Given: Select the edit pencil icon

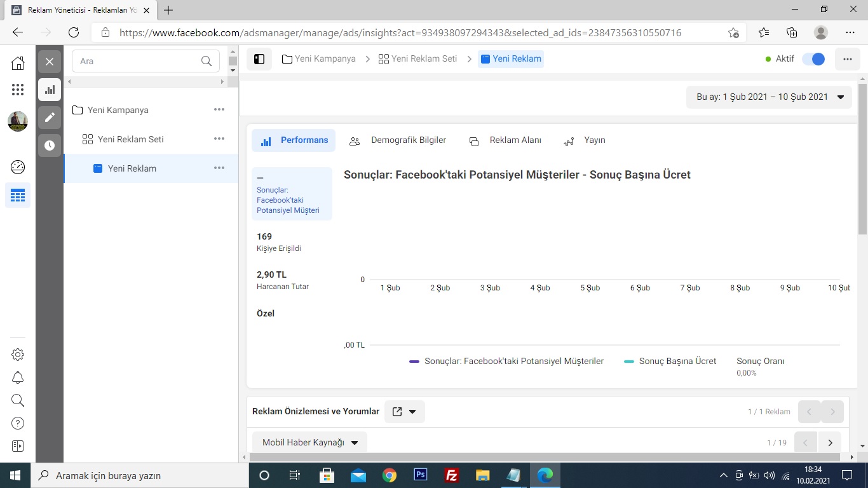Looking at the screenshot, I should pyautogui.click(x=50, y=118).
